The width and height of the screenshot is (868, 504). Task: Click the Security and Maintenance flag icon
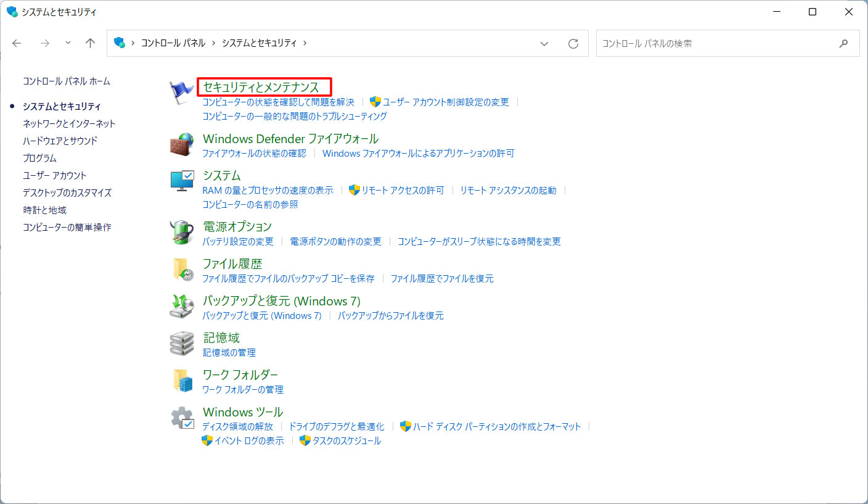click(x=182, y=93)
